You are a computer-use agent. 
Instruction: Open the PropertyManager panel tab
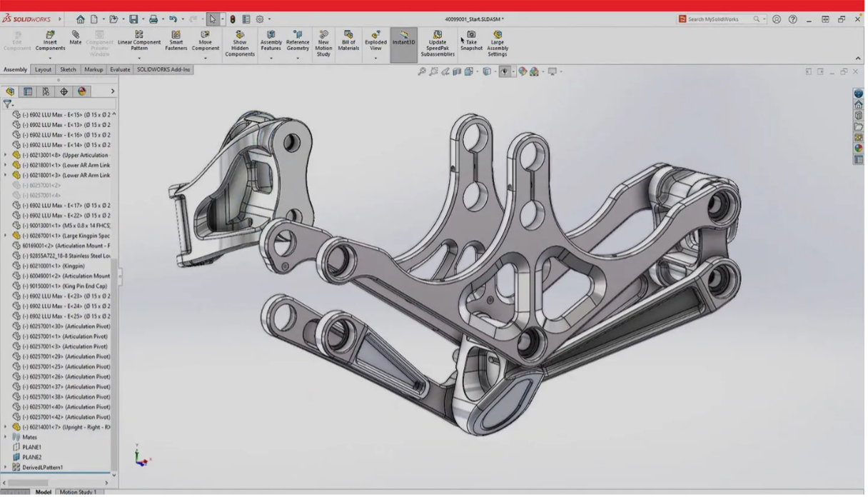tap(28, 91)
